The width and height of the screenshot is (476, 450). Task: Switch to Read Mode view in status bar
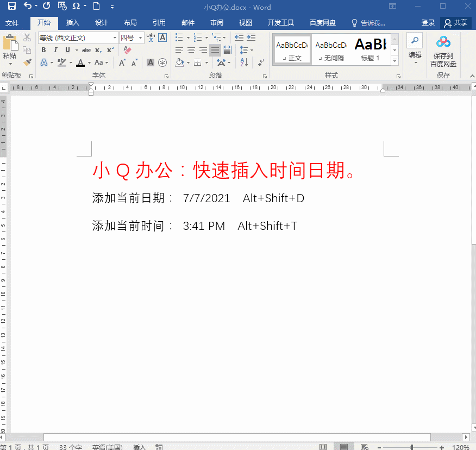(323, 447)
